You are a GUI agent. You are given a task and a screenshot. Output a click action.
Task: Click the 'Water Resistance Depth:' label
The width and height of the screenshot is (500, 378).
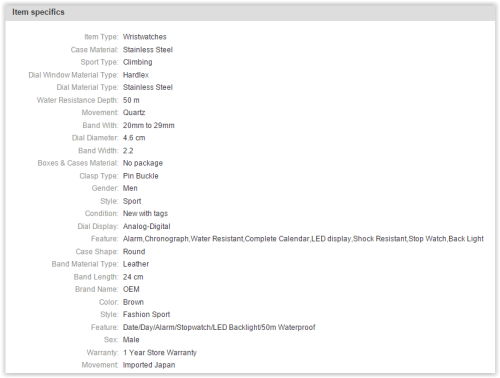click(x=78, y=100)
